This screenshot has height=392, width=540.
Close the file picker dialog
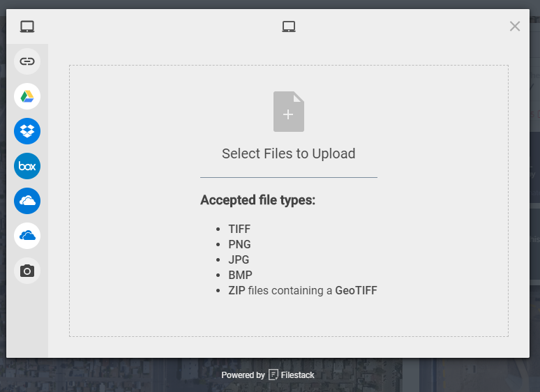(x=515, y=26)
